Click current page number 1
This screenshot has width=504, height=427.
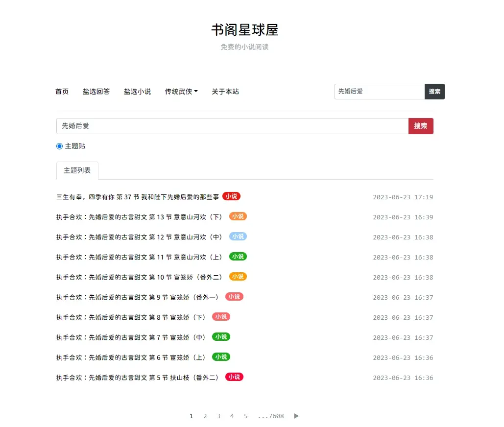(191, 416)
